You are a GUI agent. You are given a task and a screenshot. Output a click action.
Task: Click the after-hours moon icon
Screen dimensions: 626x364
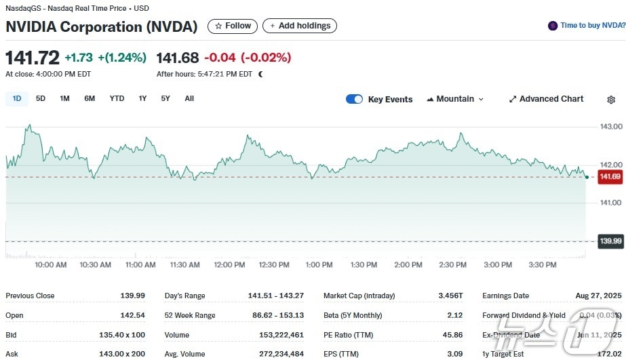pyautogui.click(x=260, y=74)
